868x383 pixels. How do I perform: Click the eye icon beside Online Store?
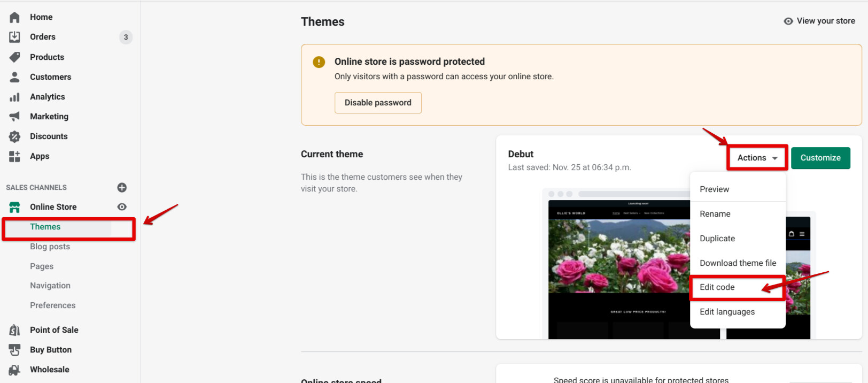point(122,207)
